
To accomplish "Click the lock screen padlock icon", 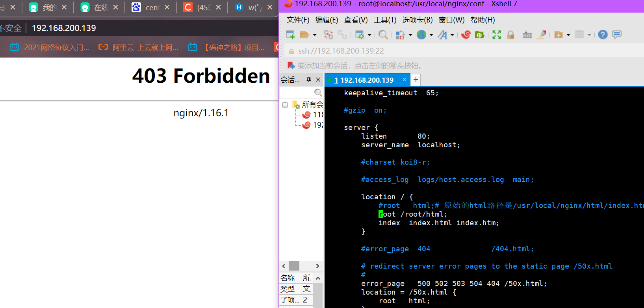I will pos(510,35).
